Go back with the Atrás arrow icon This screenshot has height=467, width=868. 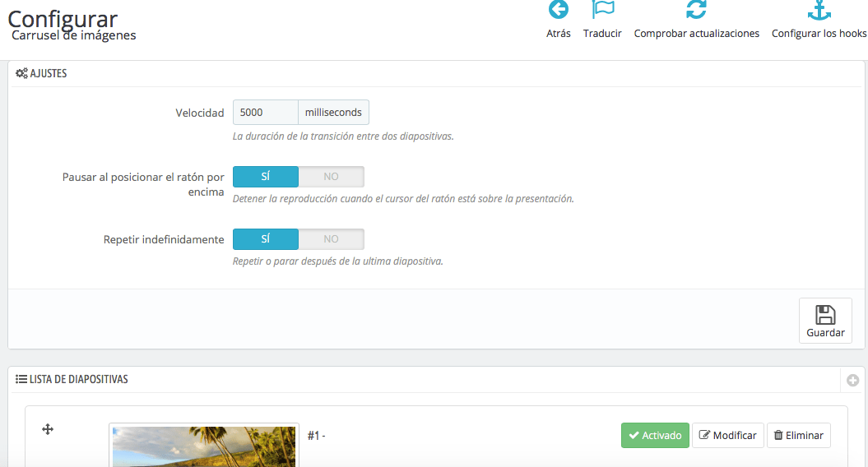(x=558, y=9)
